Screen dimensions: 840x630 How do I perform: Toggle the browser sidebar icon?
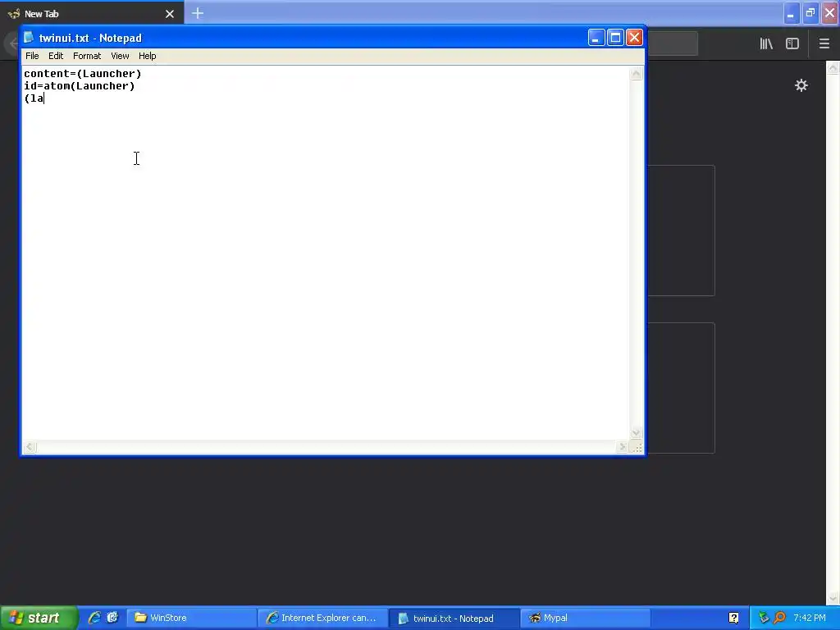point(792,44)
